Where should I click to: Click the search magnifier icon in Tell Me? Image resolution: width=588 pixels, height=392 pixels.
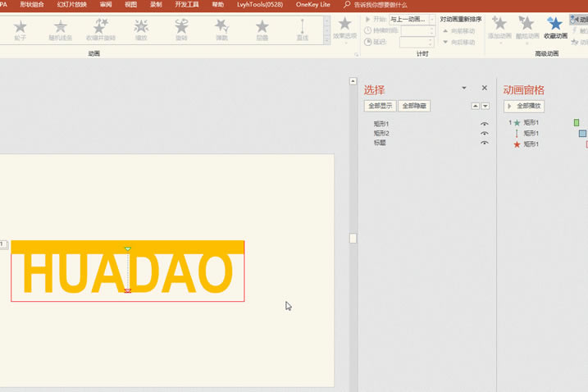click(347, 4)
